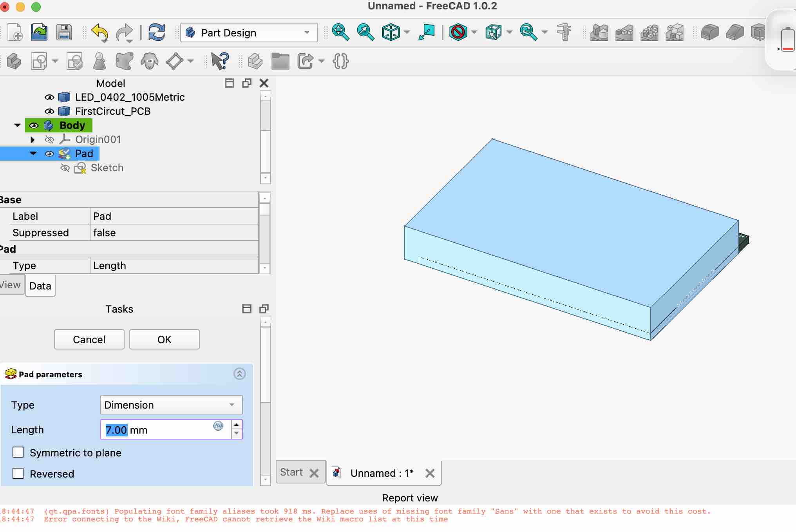Increase Length with the up stepper
Viewport: 796px width, 532px height.
click(x=236, y=425)
